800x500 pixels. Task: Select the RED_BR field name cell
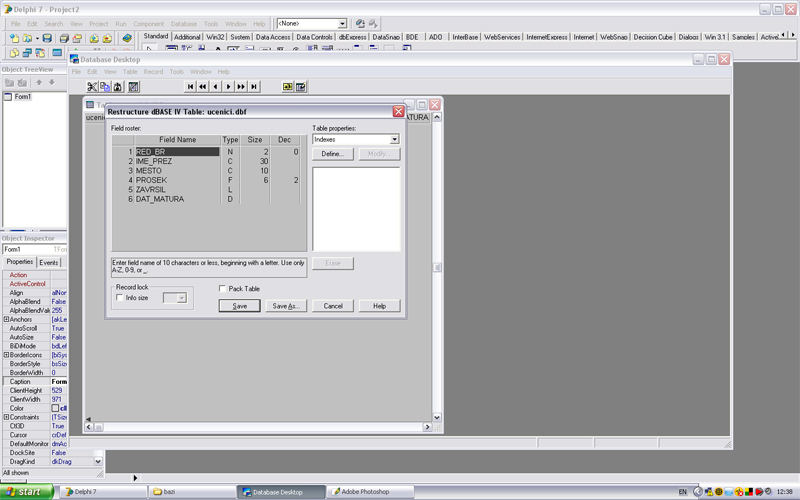click(x=177, y=152)
